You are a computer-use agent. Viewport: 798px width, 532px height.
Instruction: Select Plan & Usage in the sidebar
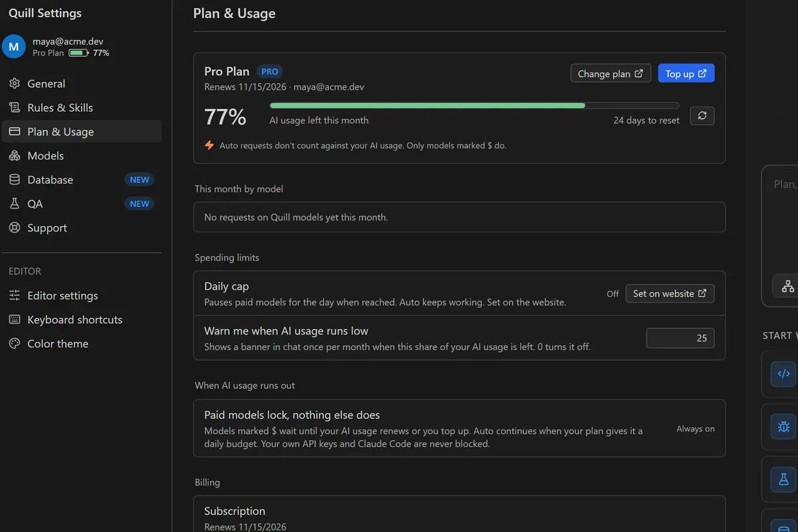(81, 132)
